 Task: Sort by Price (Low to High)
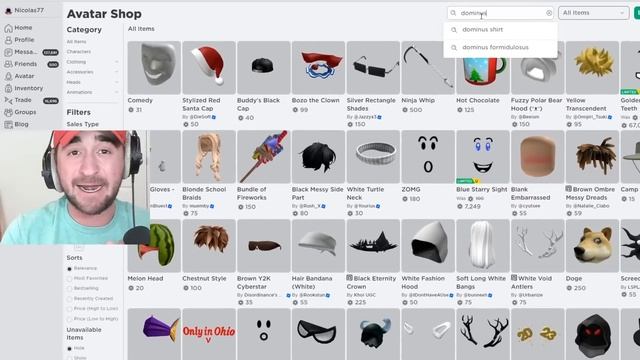pos(69,319)
